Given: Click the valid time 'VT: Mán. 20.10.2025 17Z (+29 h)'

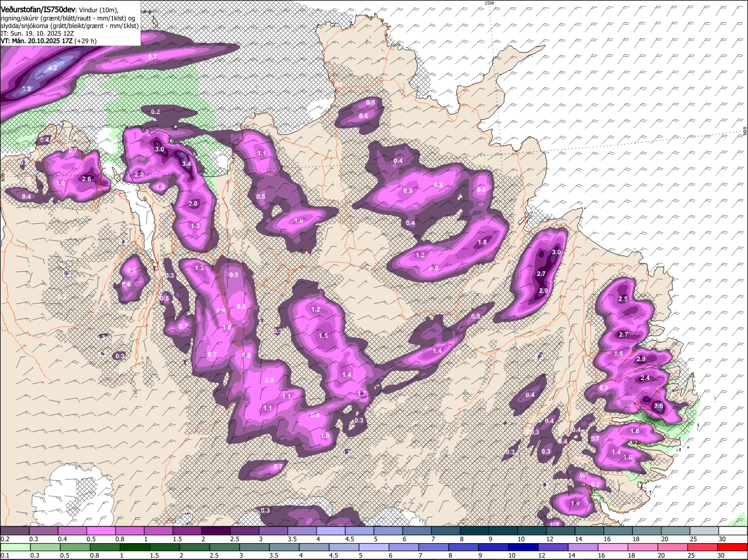Looking at the screenshot, I should (49, 41).
